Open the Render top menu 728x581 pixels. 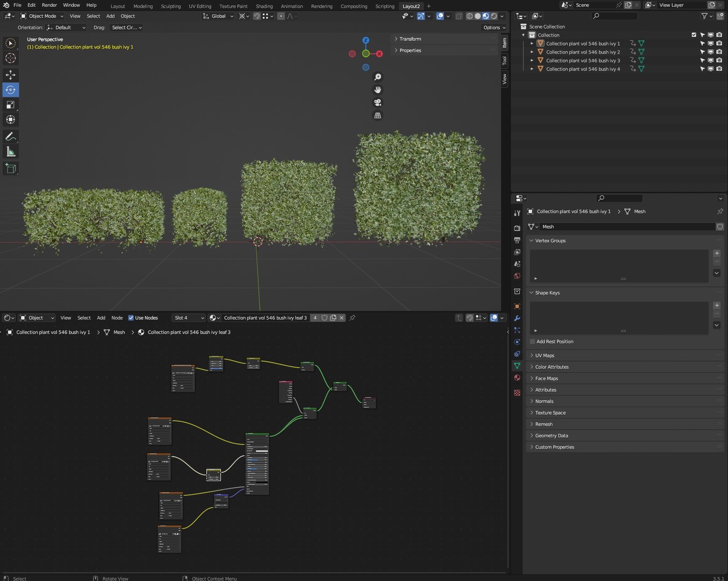pyautogui.click(x=49, y=5)
